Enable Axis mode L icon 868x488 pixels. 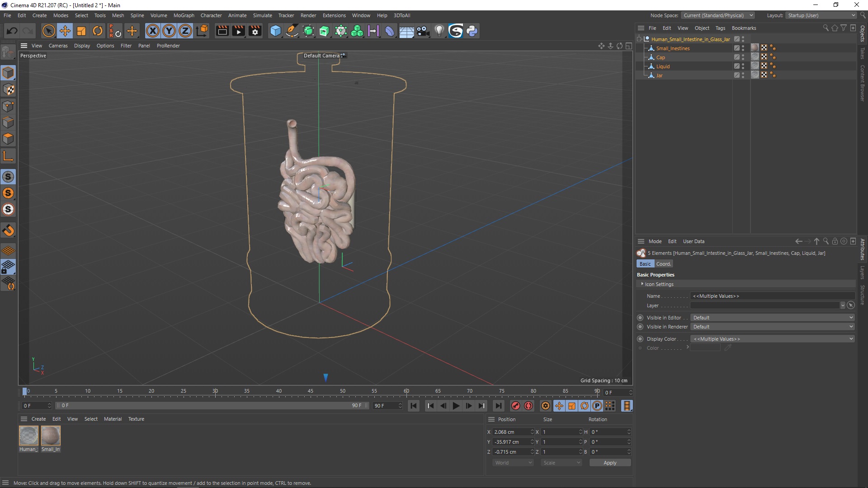click(8, 156)
